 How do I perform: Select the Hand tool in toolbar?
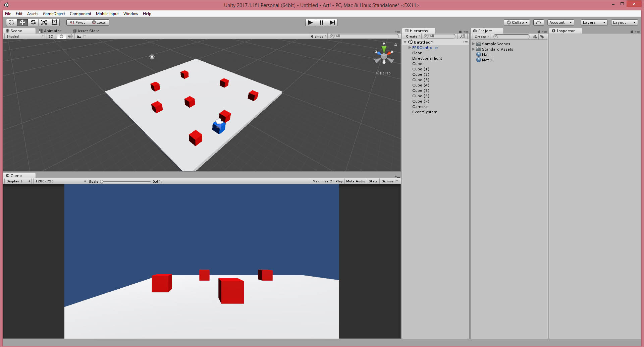(x=11, y=22)
